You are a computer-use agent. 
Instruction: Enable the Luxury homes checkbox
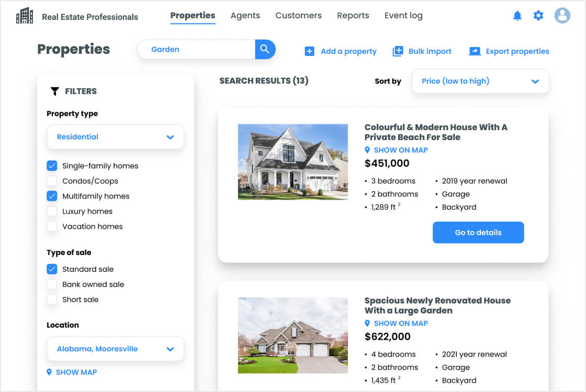coord(52,211)
